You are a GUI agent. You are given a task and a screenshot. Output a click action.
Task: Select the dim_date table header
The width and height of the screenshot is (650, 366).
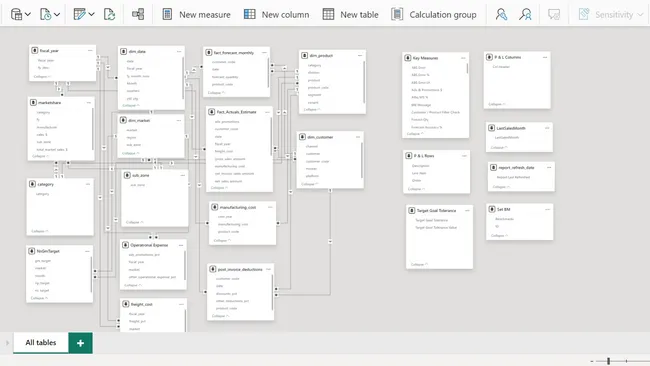point(151,52)
